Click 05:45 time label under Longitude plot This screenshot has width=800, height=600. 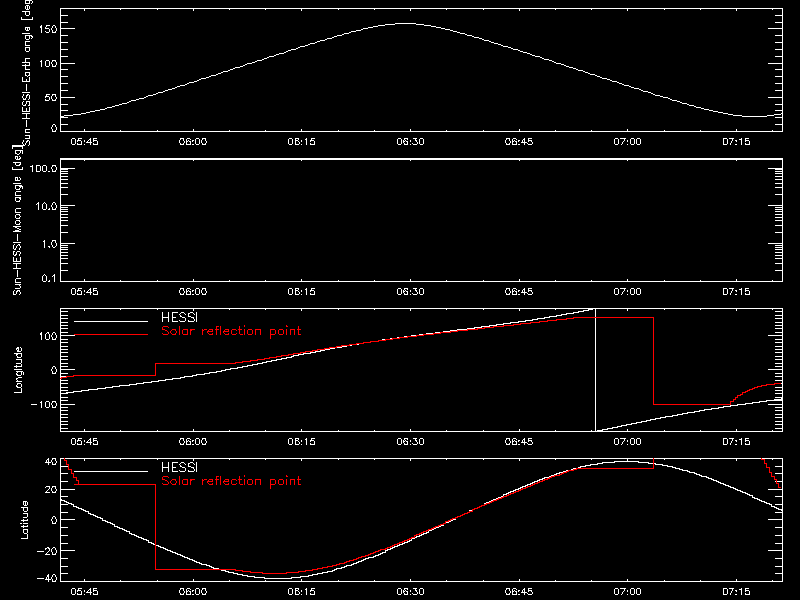84,442
